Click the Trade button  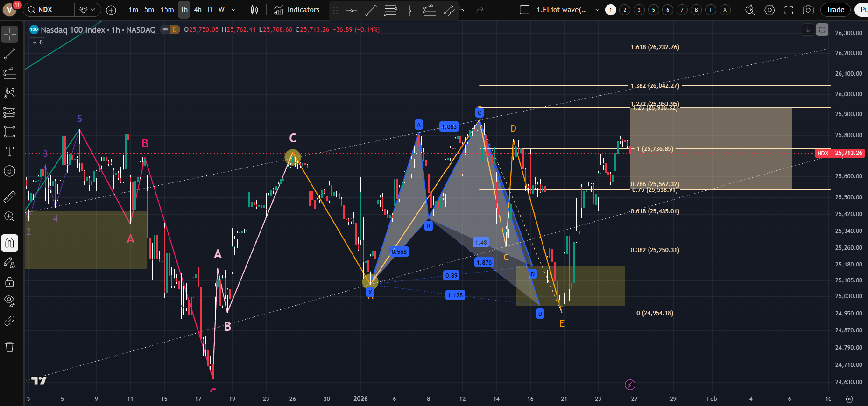click(835, 10)
